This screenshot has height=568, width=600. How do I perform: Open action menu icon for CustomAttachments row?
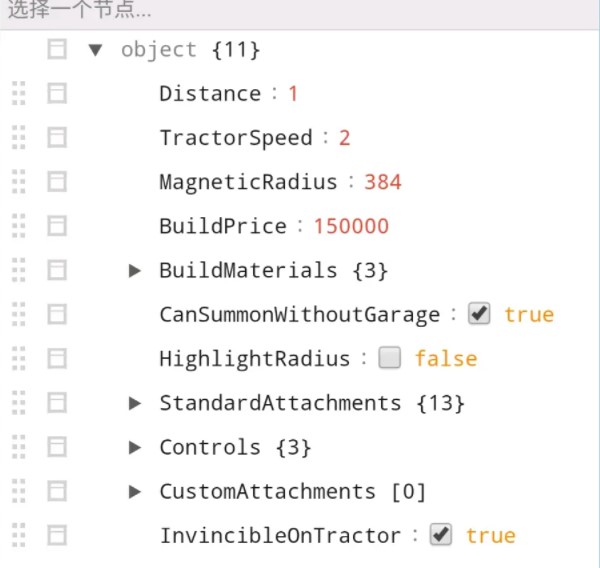(57, 491)
